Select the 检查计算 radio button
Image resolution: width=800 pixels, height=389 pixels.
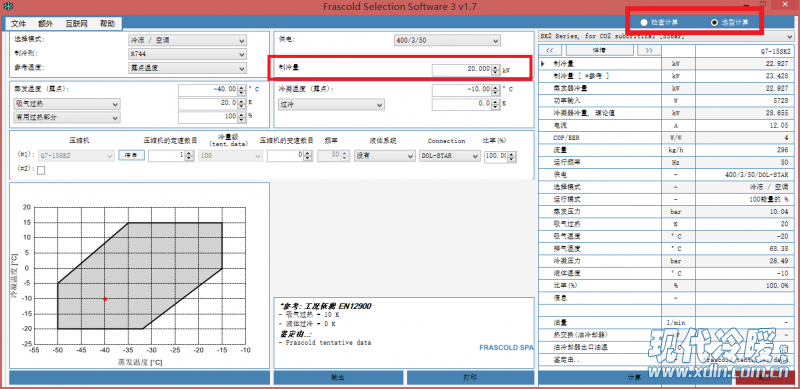tap(644, 22)
